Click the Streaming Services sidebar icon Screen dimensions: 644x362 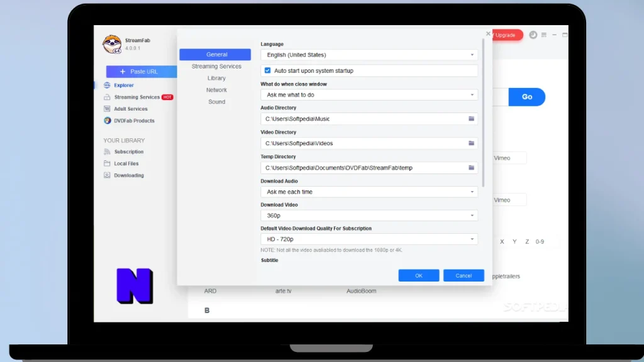(x=107, y=97)
